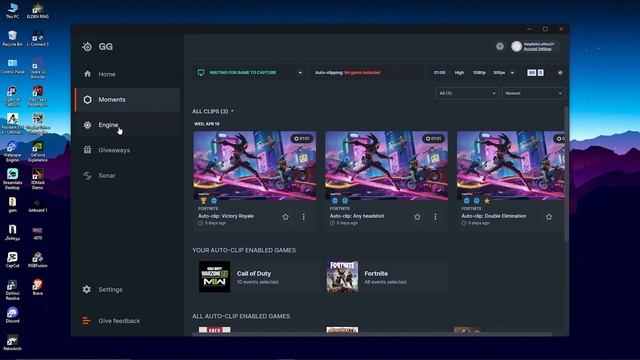Open the Call of Duty auto-clip game card
The width and height of the screenshot is (640, 360).
tap(255, 277)
